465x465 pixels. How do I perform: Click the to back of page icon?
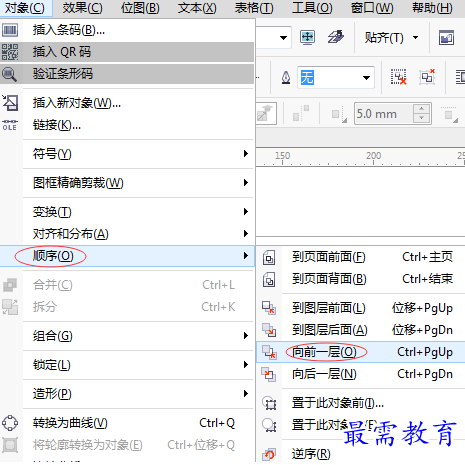coord(269,279)
